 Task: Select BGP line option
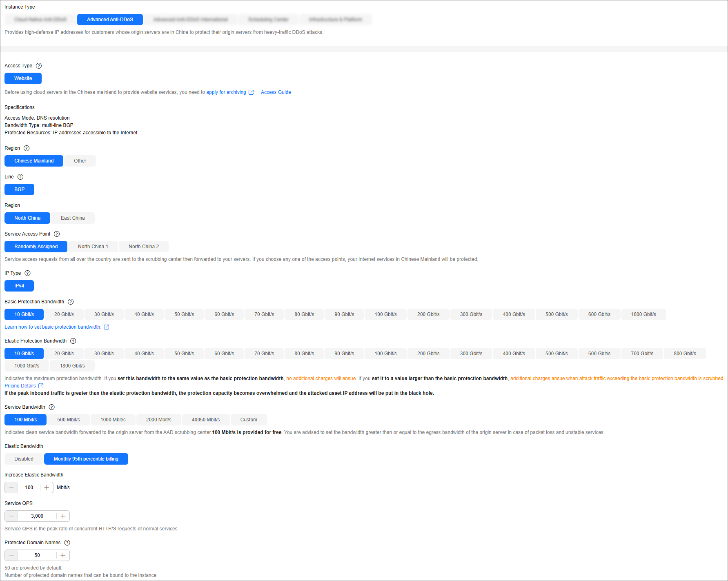[19, 189]
